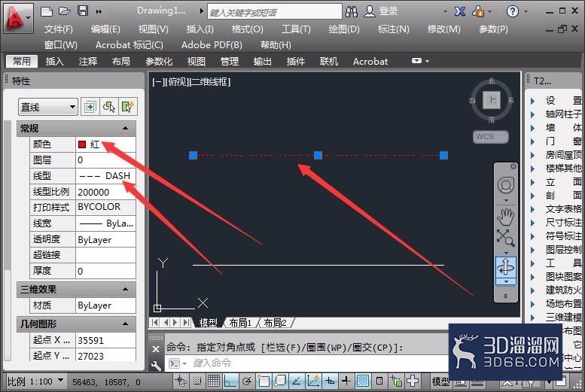Open the 修改(M) menu
Viewport: 585px width, 392px height.
click(443, 29)
